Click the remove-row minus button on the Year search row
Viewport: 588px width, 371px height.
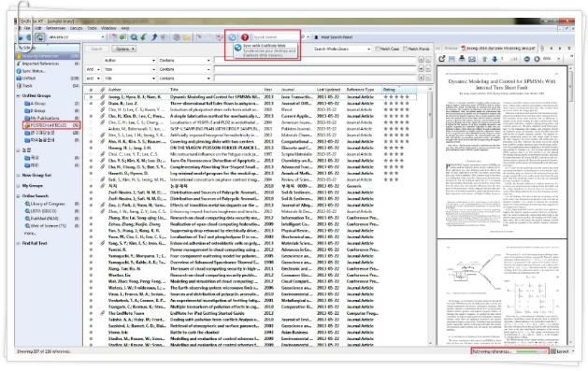pyautogui.click(x=428, y=69)
